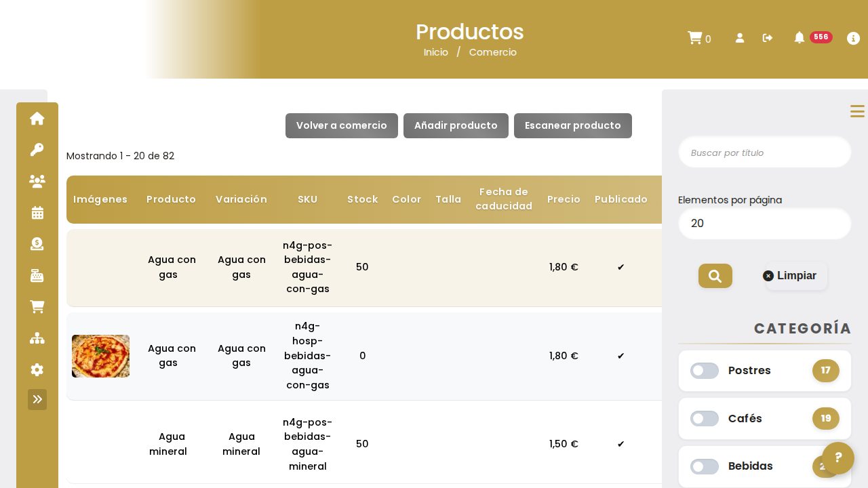Open the users group sidebar icon
This screenshot has height=488, width=868.
click(x=37, y=181)
